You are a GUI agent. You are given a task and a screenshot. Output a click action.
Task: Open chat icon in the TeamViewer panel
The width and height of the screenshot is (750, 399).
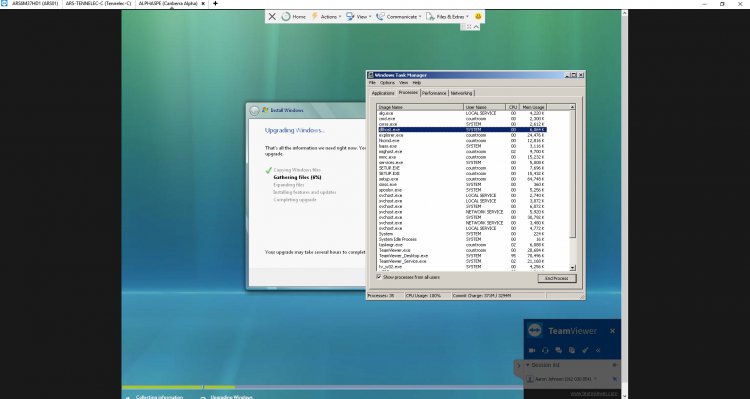click(558, 350)
